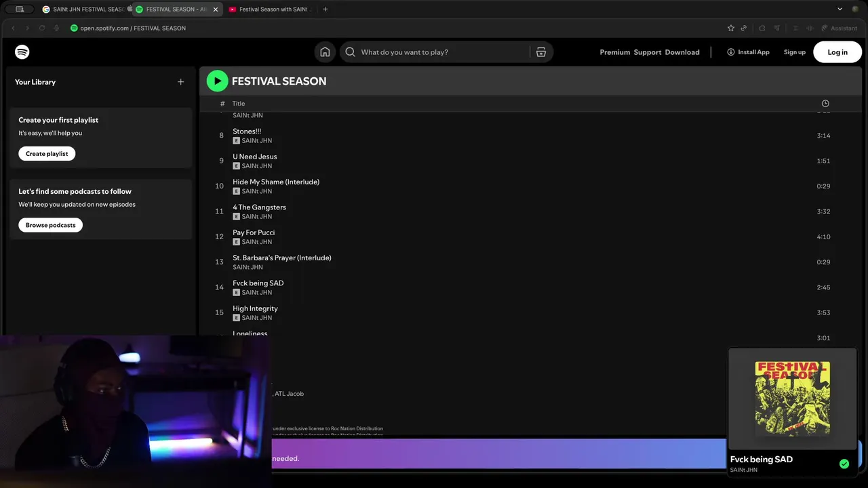
Task: Open the sidebar toggle in the tab bar
Action: coord(20,9)
